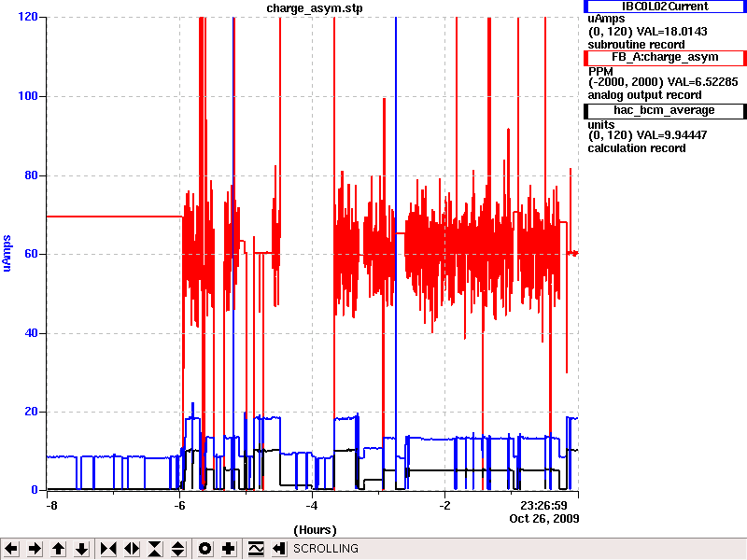Click the y-axis tick label 120

click(x=28, y=17)
